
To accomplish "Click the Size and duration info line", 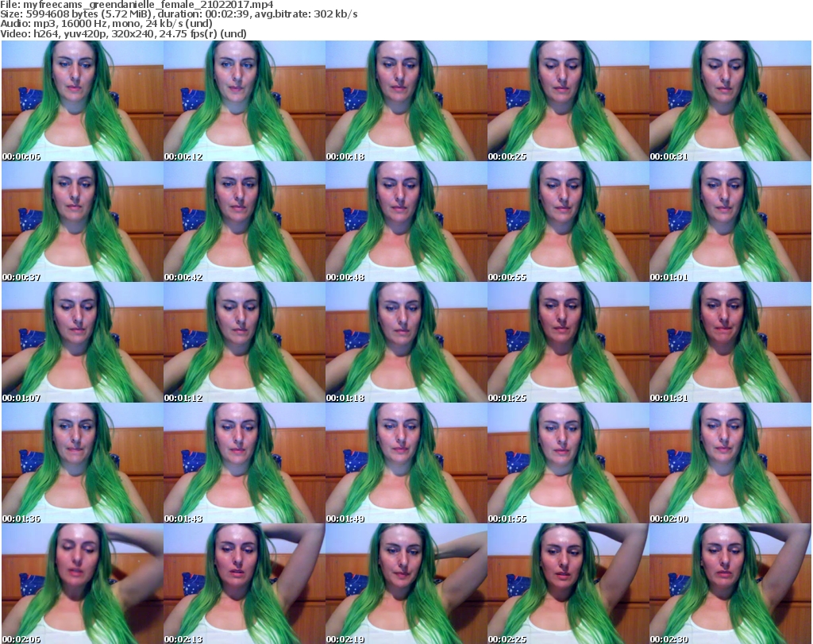I will (179, 14).
